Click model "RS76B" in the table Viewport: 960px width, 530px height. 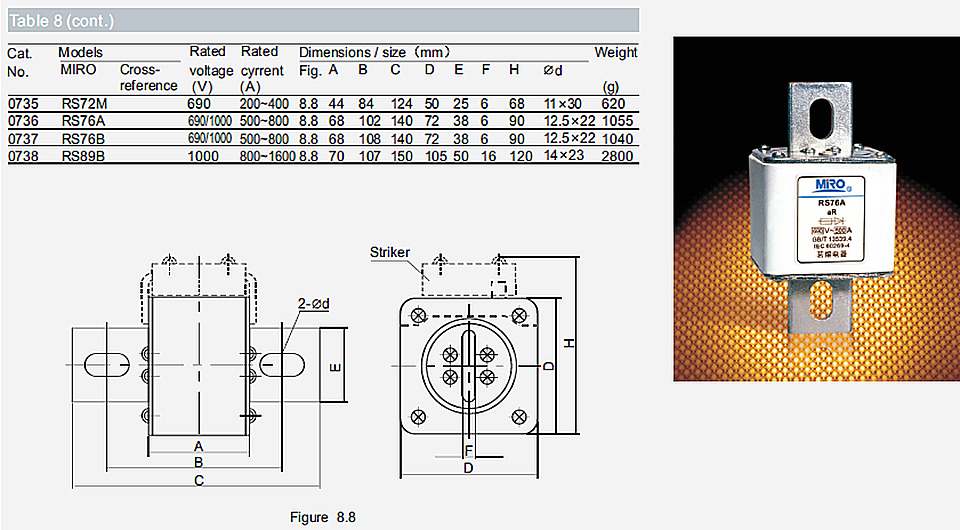(83, 138)
